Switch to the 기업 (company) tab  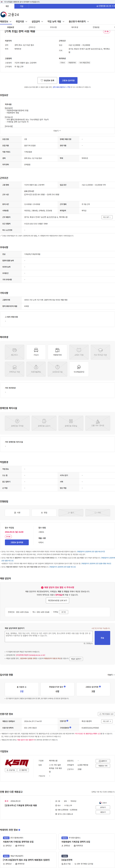[22, 6]
